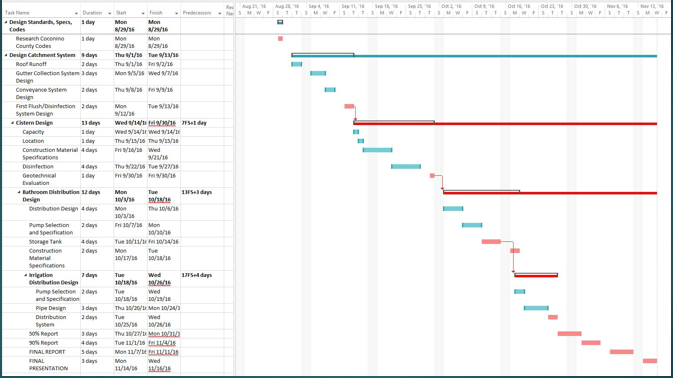
Task: Click the Sep 11, '16 timescale header
Action: click(x=353, y=6)
